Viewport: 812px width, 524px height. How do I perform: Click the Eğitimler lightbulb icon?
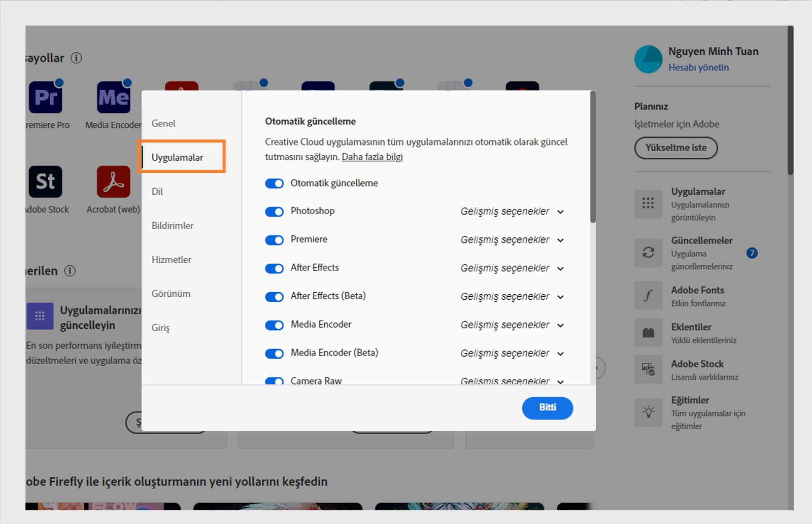tap(648, 412)
